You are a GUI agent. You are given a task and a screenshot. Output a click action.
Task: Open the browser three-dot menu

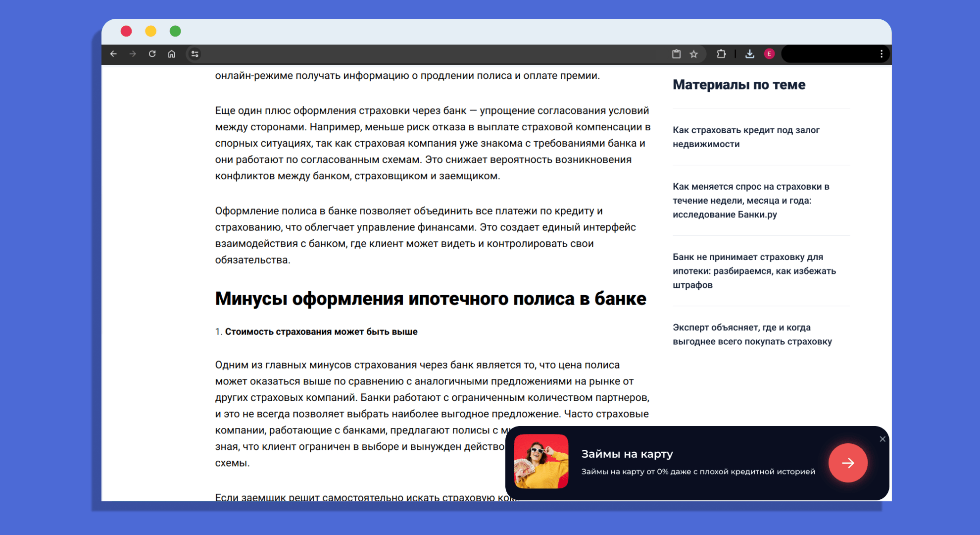tap(882, 54)
